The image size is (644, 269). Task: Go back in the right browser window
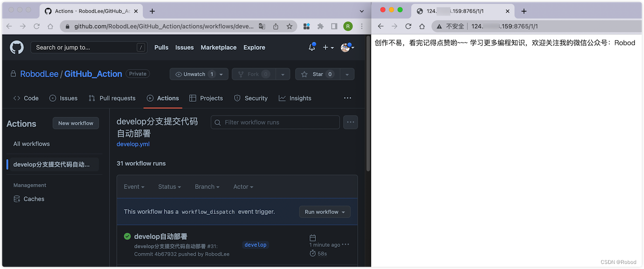pos(381,26)
